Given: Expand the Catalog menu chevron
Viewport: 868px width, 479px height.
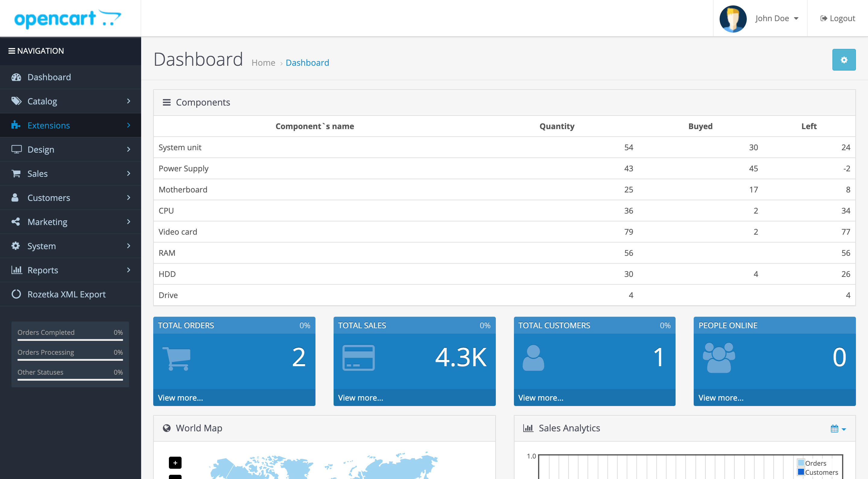Looking at the screenshot, I should [x=128, y=101].
